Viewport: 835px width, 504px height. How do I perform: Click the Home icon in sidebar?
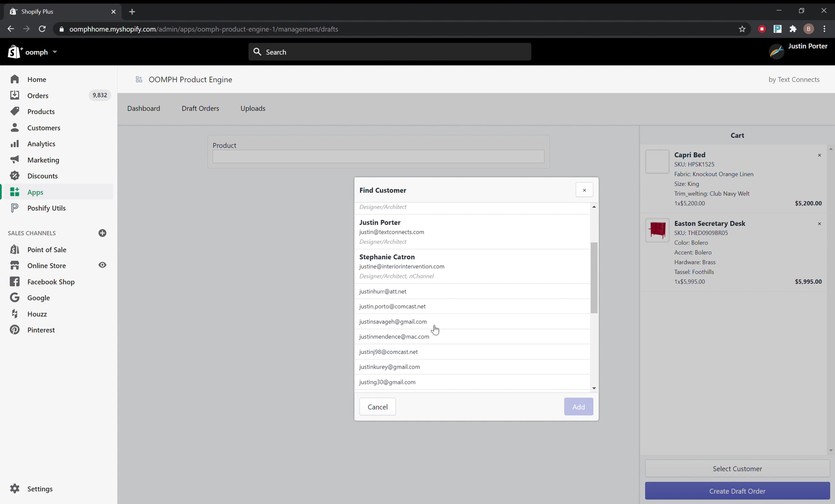pyautogui.click(x=15, y=79)
